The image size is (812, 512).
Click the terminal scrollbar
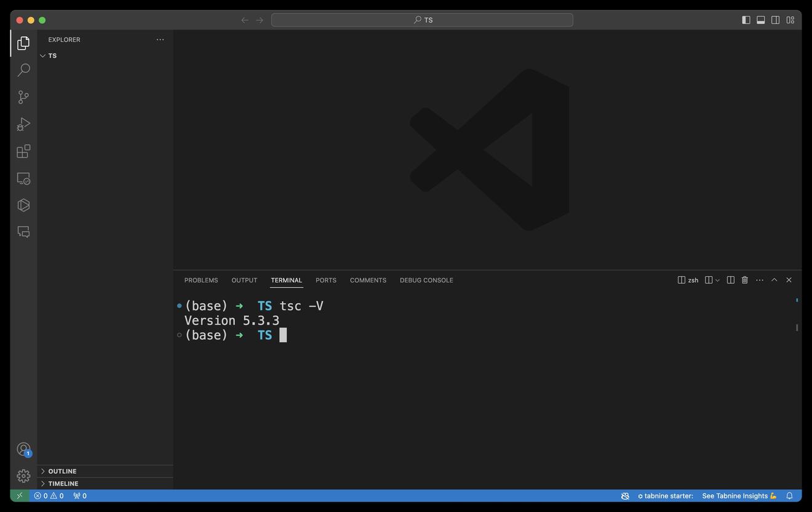(797, 328)
